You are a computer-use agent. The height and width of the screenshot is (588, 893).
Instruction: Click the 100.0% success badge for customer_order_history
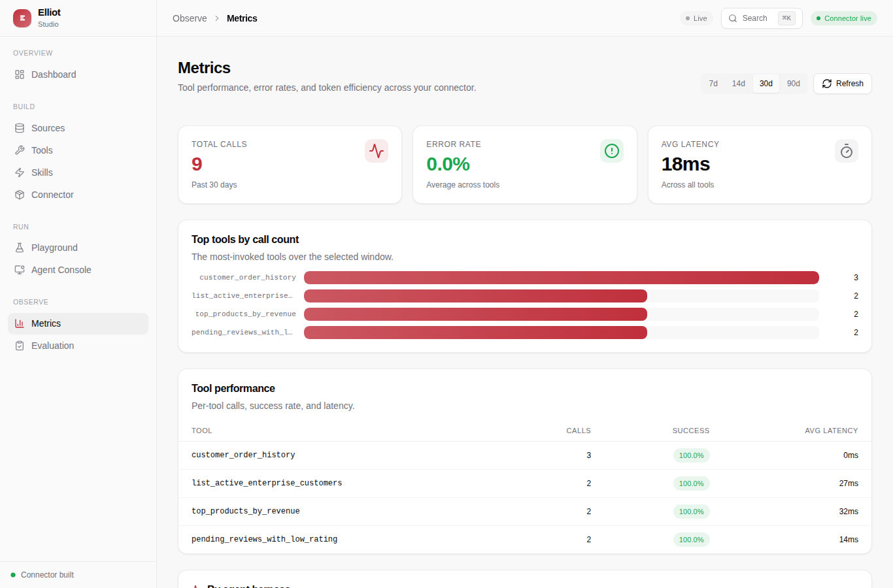point(691,455)
